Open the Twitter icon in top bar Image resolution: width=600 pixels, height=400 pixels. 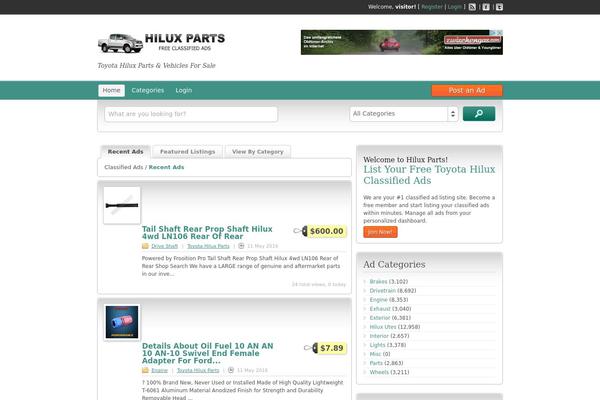499,7
